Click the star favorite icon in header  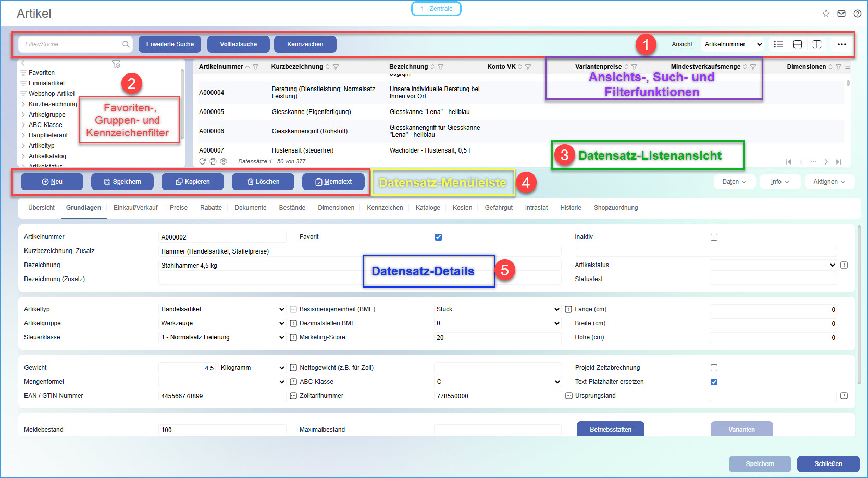[826, 14]
